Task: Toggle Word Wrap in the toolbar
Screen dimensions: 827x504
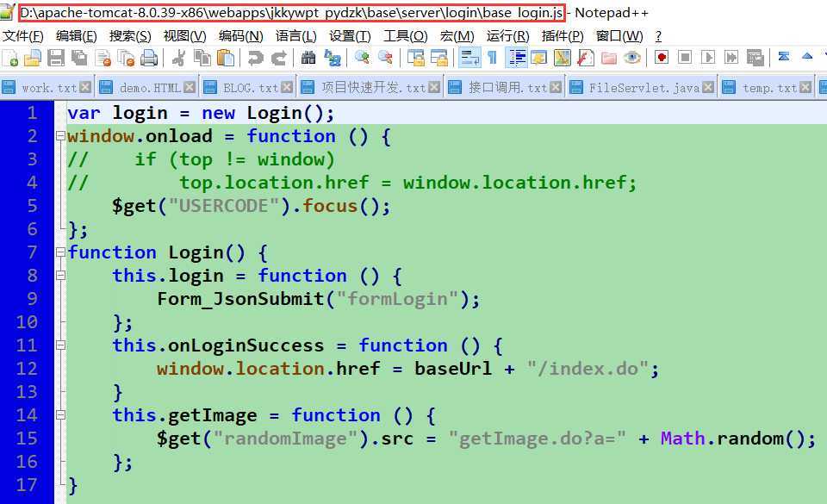Action: tap(469, 58)
